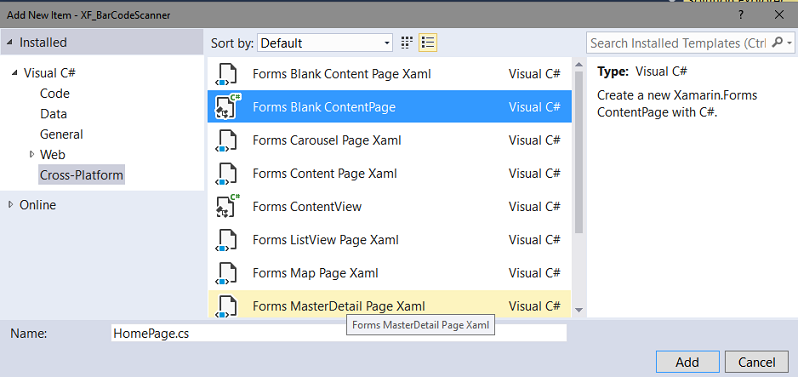Switch to the list view icon
The image size is (798, 377).
pos(428,43)
